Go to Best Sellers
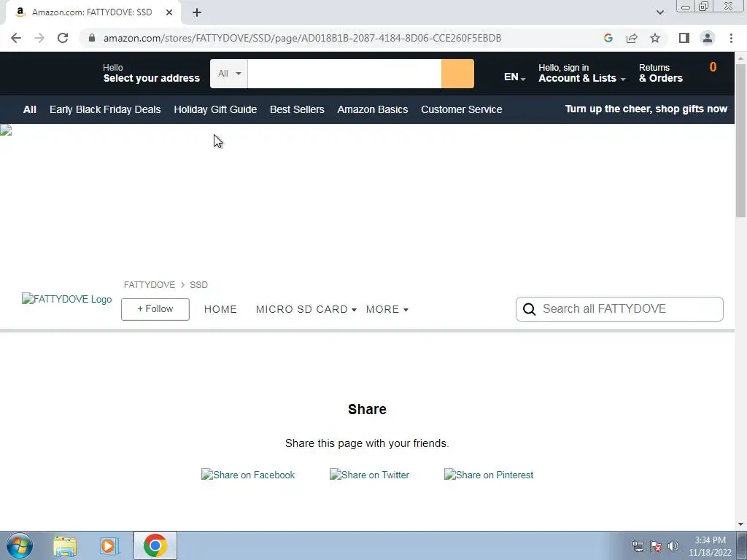747x560 pixels. pos(297,109)
